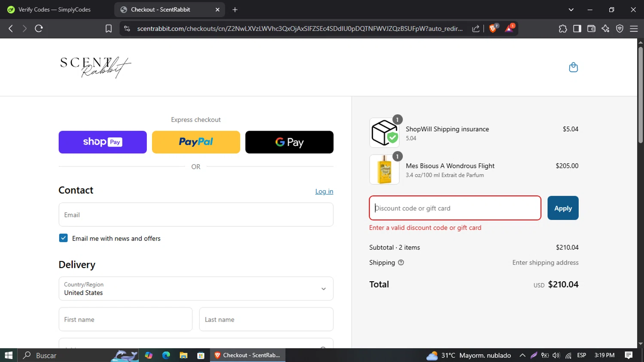Select the Checkout - ScentRabbit tab
Viewport: 644px width, 362px height.
170,9
